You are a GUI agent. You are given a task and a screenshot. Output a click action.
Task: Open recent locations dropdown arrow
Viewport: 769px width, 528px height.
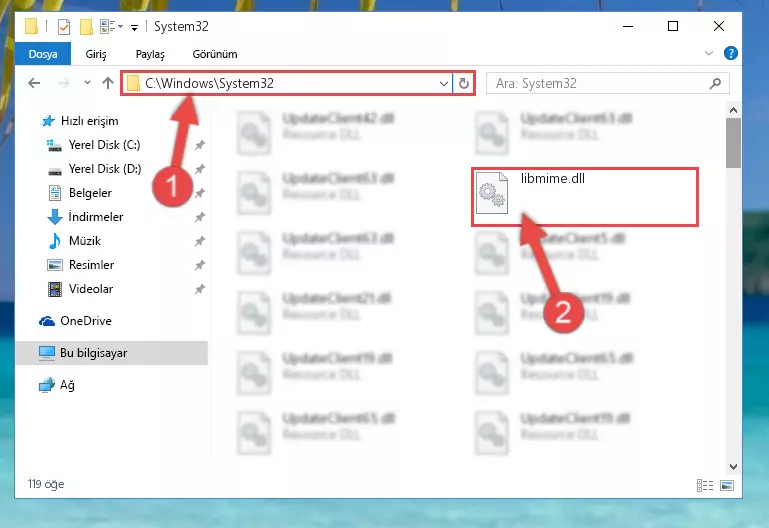(x=87, y=83)
